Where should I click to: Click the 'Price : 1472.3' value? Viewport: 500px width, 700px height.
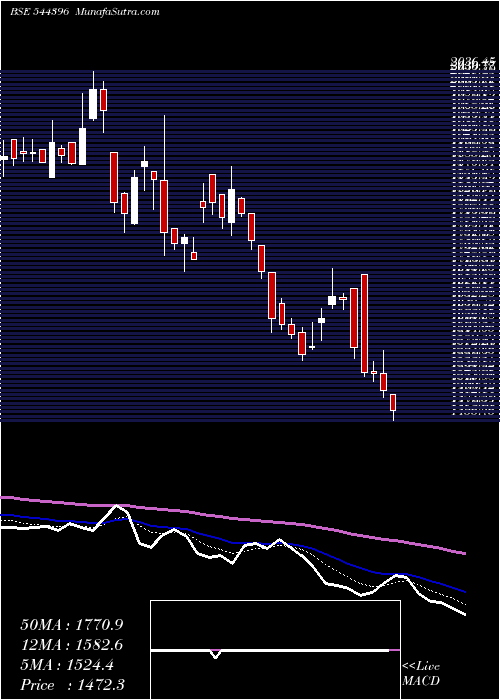pos(72,684)
